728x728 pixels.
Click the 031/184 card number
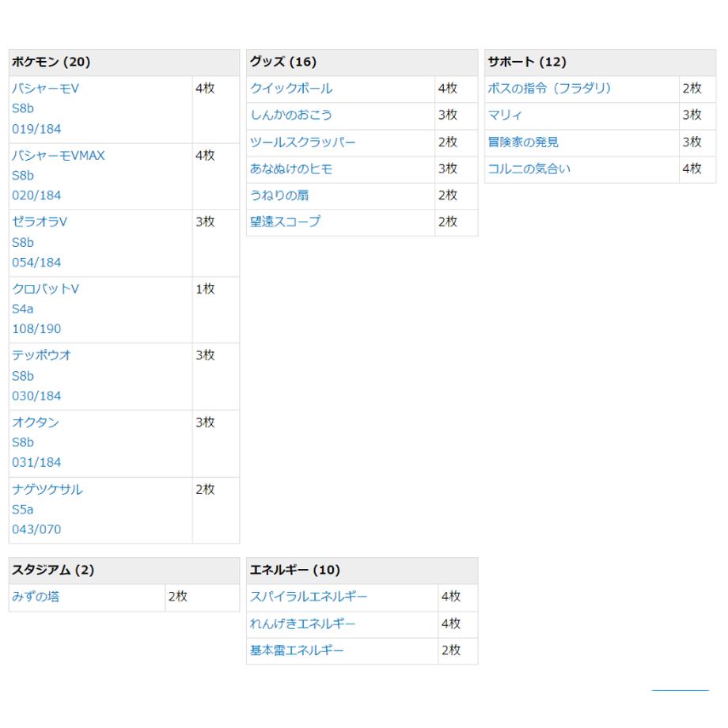36,462
